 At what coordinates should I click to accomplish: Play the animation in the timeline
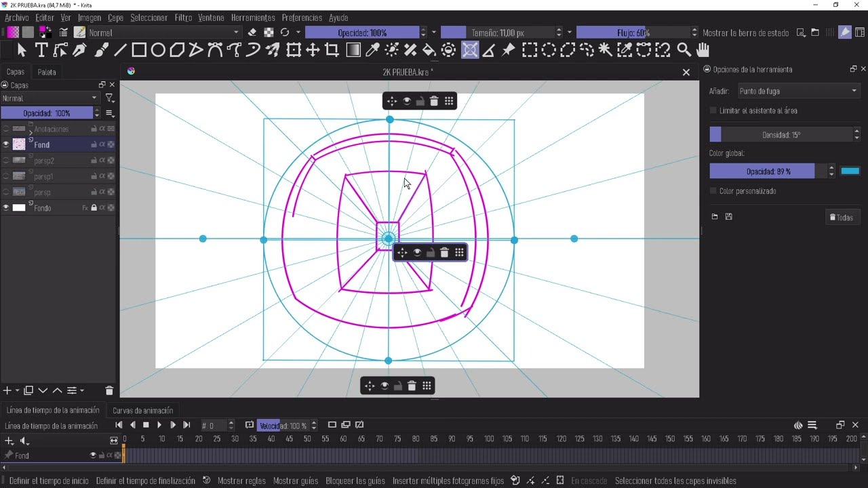(x=159, y=425)
